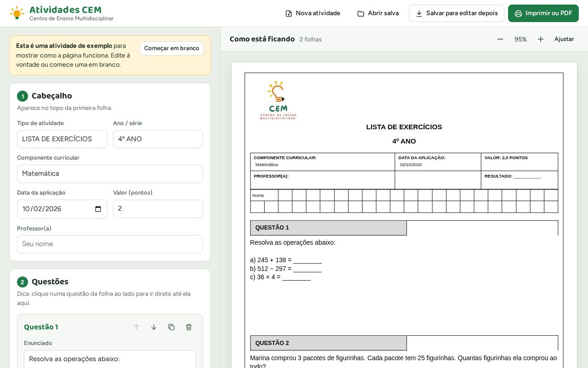Click the Ajustar zoom button
The width and height of the screenshot is (588, 368).
(564, 39)
